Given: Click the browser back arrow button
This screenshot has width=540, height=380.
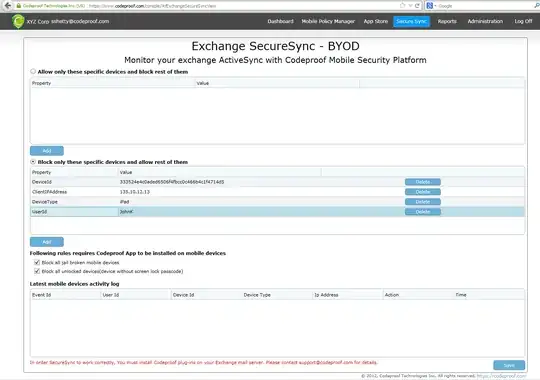Looking at the screenshot, I should (x=8, y=6).
